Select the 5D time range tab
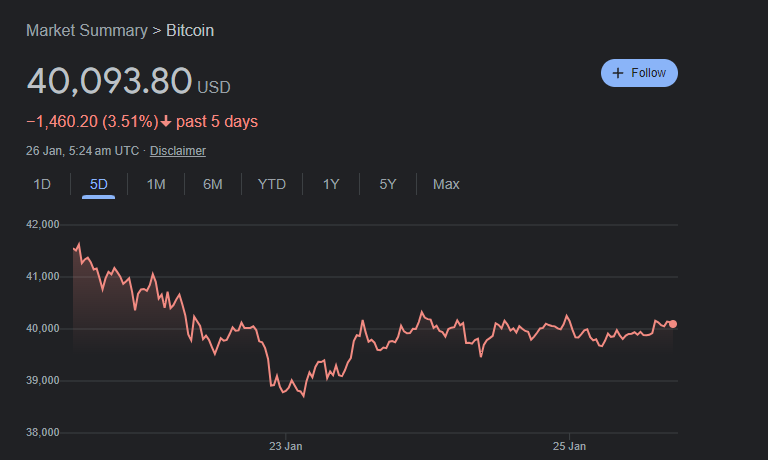Viewport: 768px width, 460px height. (98, 184)
